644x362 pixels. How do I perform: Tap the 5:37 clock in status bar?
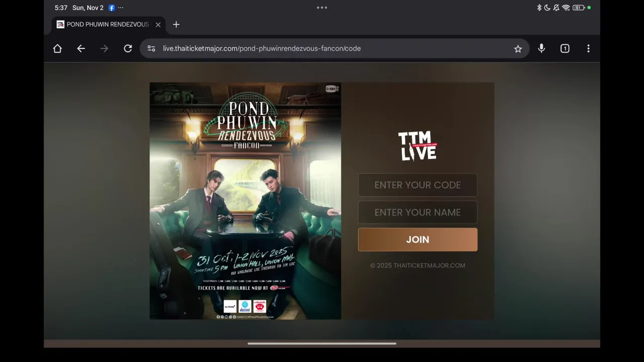coord(61,8)
